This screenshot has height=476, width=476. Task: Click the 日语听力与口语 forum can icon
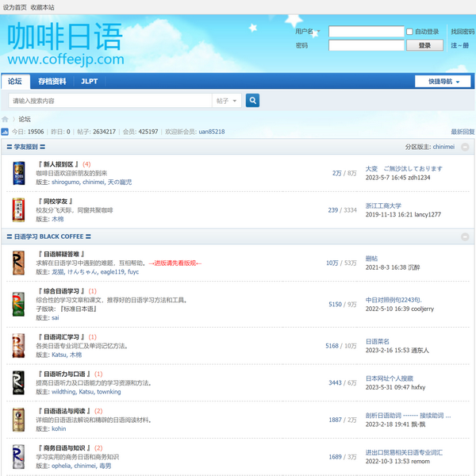click(19, 382)
